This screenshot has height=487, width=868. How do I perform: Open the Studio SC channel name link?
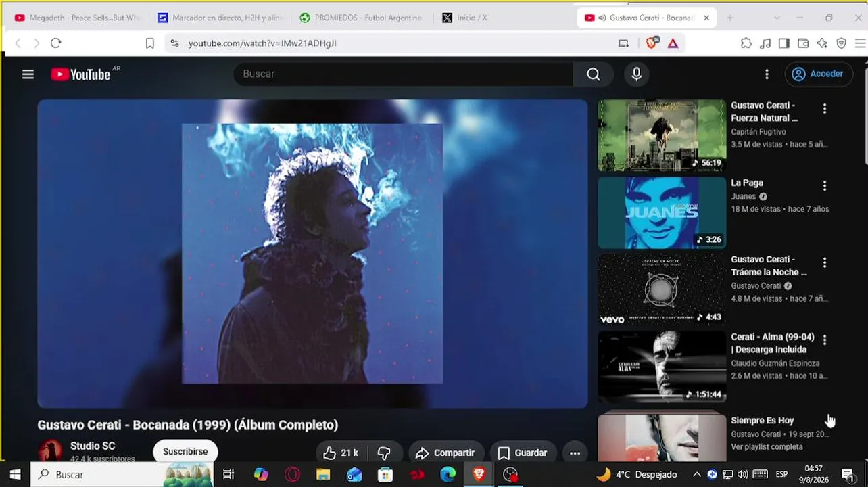pyautogui.click(x=93, y=446)
